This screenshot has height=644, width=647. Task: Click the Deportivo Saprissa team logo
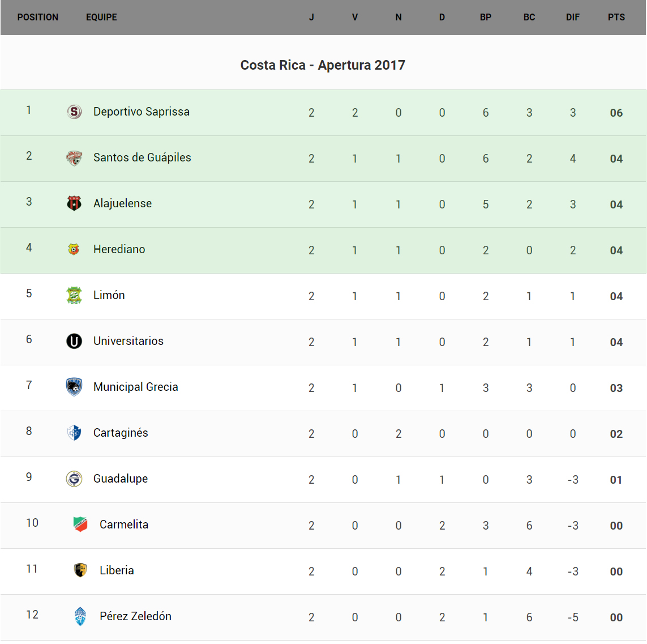(74, 112)
